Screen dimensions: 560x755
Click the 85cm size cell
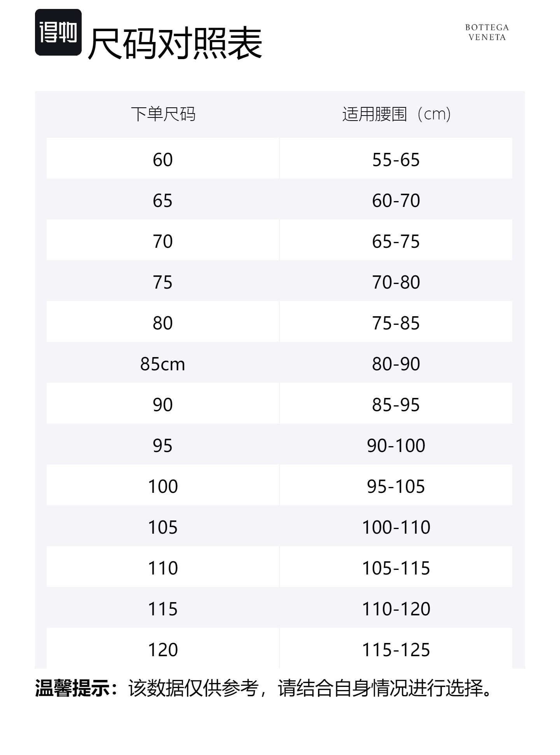[x=163, y=364]
